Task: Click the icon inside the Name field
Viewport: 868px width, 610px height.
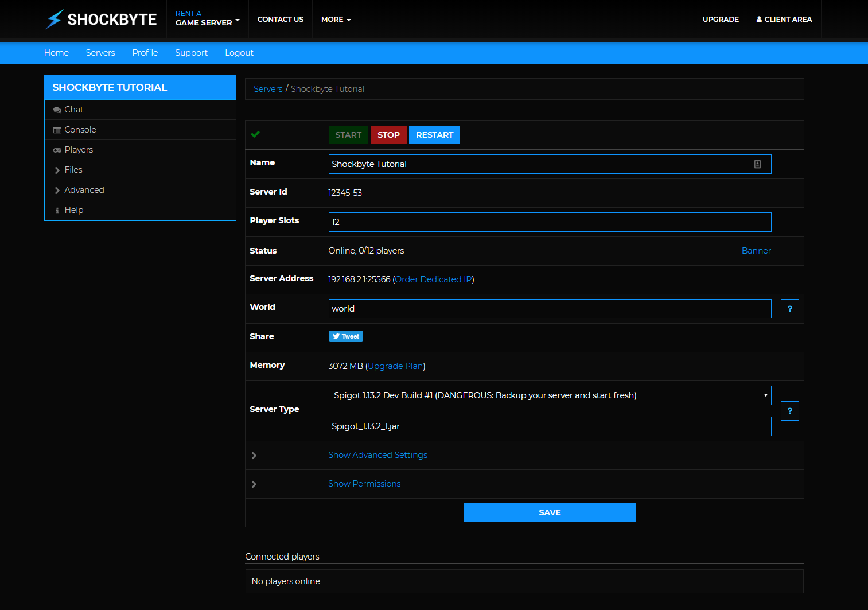Action: pyautogui.click(x=758, y=164)
